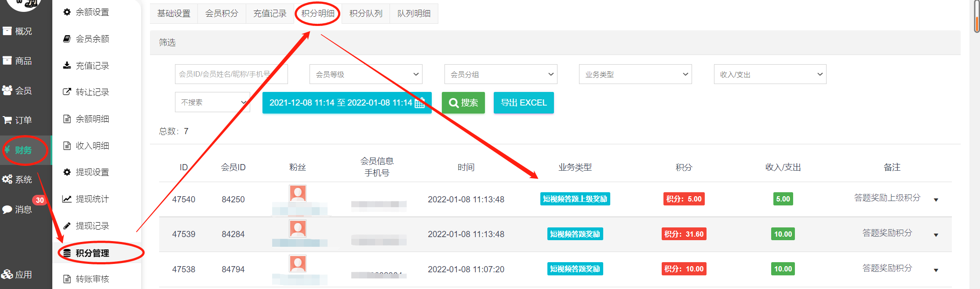Expand row 47539 details arrow
Screen dimensions: 980x289
point(936,235)
